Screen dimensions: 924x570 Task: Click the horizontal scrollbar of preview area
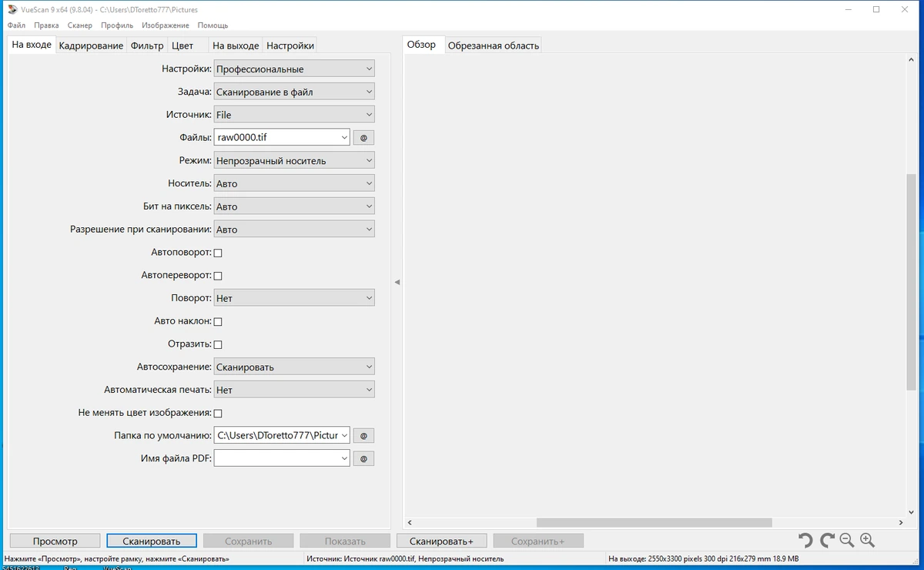click(654, 522)
